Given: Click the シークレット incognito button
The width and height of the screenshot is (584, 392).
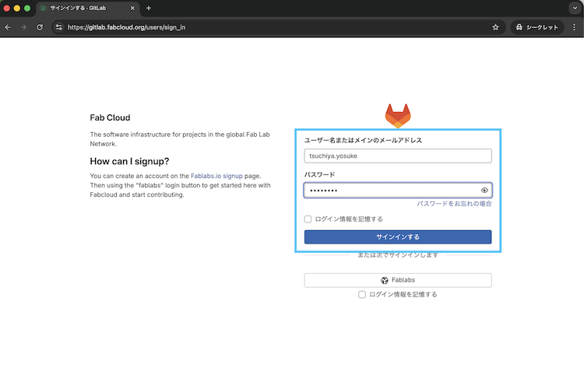Looking at the screenshot, I should tap(537, 27).
